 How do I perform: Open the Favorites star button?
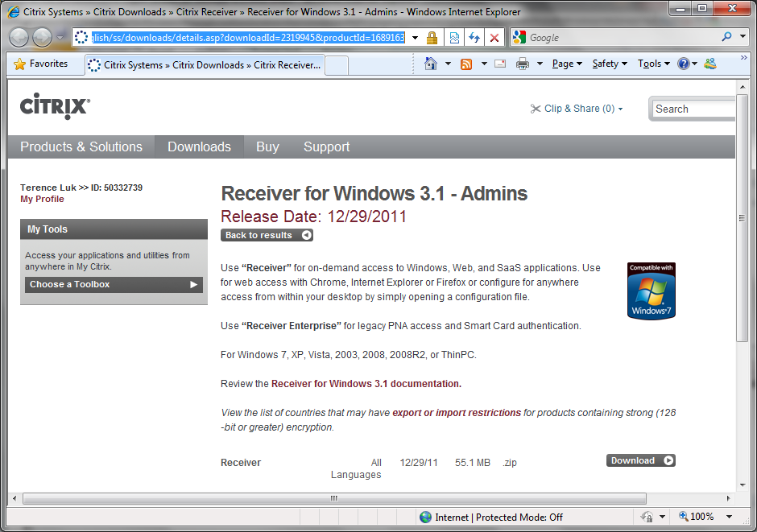pyautogui.click(x=41, y=64)
